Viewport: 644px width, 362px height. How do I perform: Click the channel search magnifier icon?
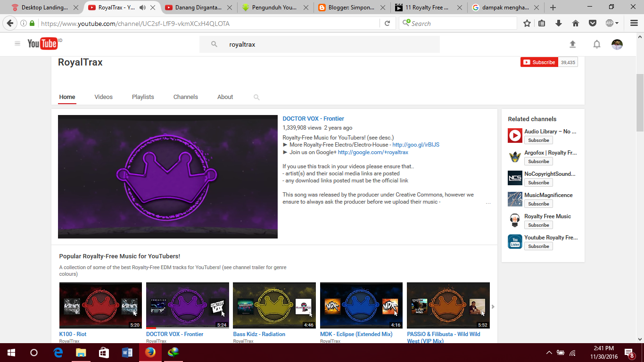coord(256,97)
